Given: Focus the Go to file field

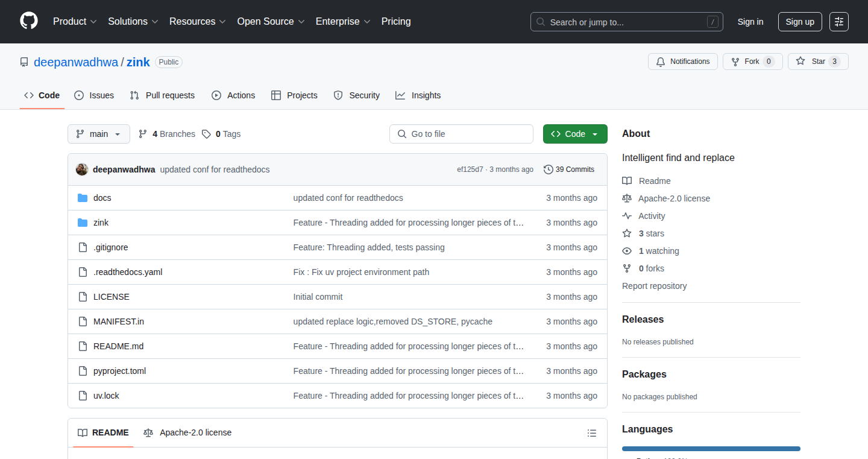Looking at the screenshot, I should [x=462, y=134].
